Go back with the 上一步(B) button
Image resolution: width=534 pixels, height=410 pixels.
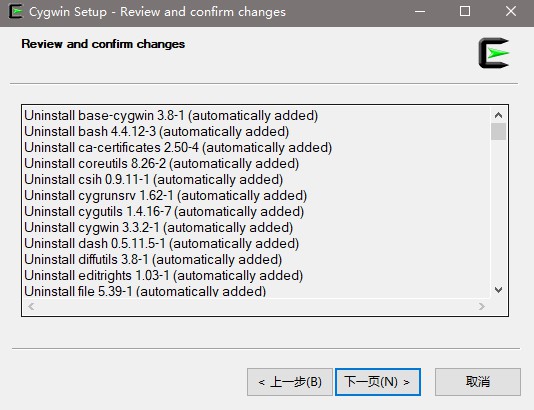[x=290, y=382]
